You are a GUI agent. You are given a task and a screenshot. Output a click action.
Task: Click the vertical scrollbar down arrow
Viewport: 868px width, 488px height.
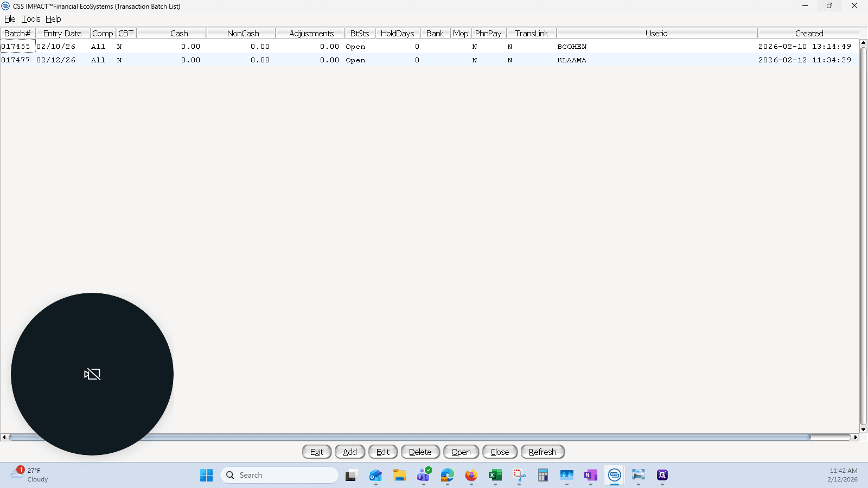(x=864, y=429)
